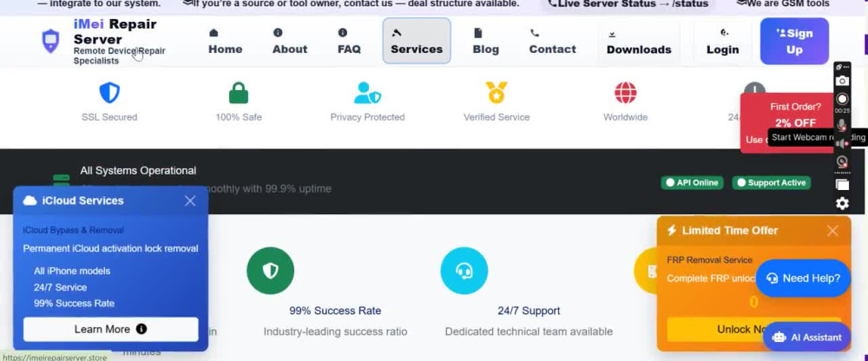Toggle webcam recording in recorder toolbar
The height and width of the screenshot is (361, 868).
(x=842, y=161)
